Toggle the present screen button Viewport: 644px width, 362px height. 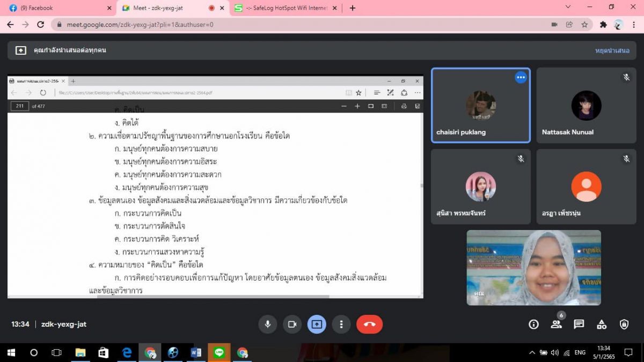pyautogui.click(x=317, y=324)
